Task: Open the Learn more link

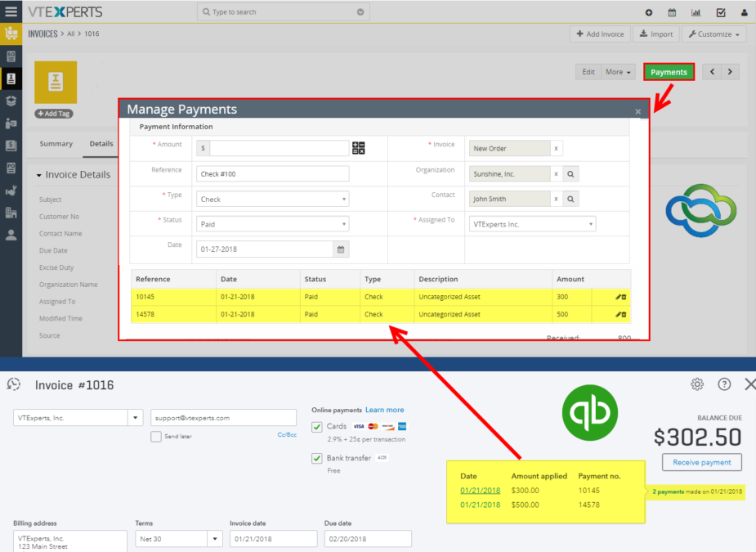Action: [x=385, y=410]
